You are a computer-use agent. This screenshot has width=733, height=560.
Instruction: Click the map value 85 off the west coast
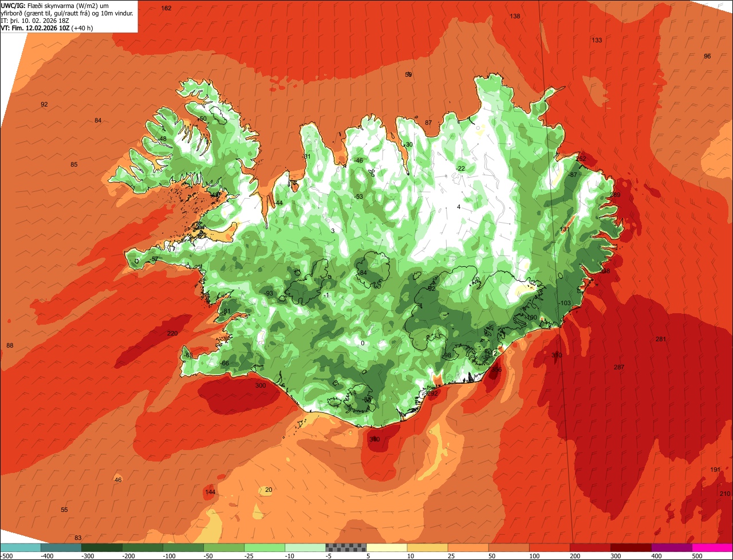(74, 164)
